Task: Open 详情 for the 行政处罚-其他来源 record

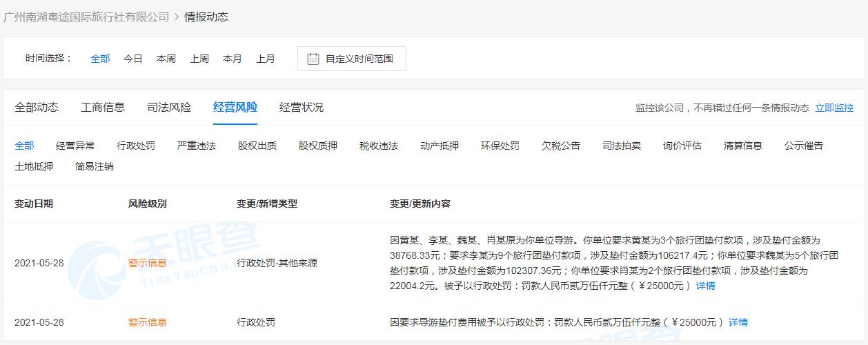Action: (705, 286)
